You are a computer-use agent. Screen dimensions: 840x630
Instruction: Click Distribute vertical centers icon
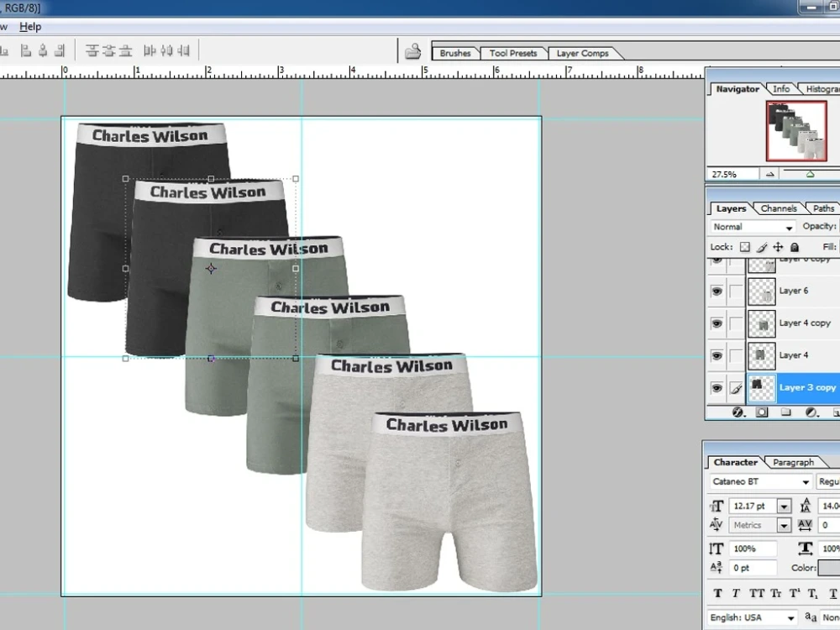[108, 51]
